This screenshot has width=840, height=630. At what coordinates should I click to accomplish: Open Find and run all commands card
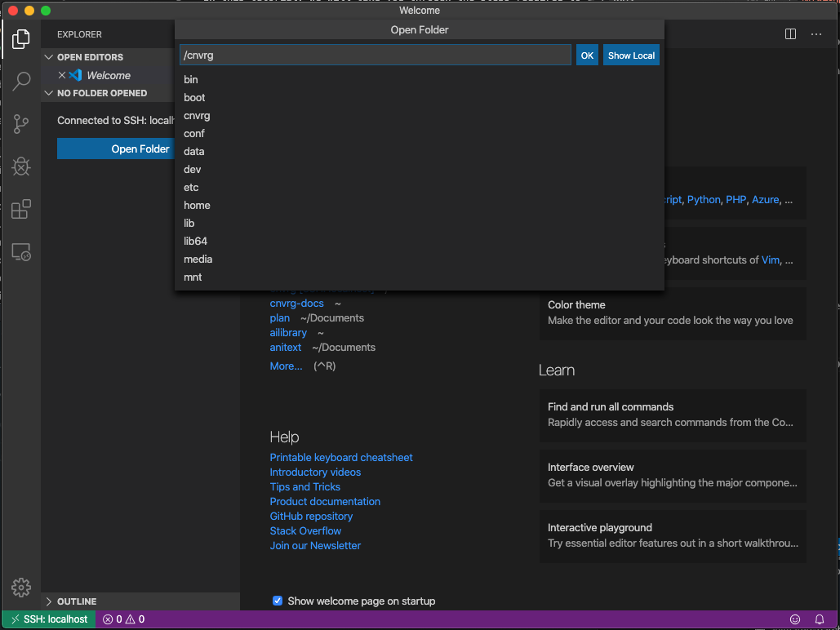tap(673, 415)
